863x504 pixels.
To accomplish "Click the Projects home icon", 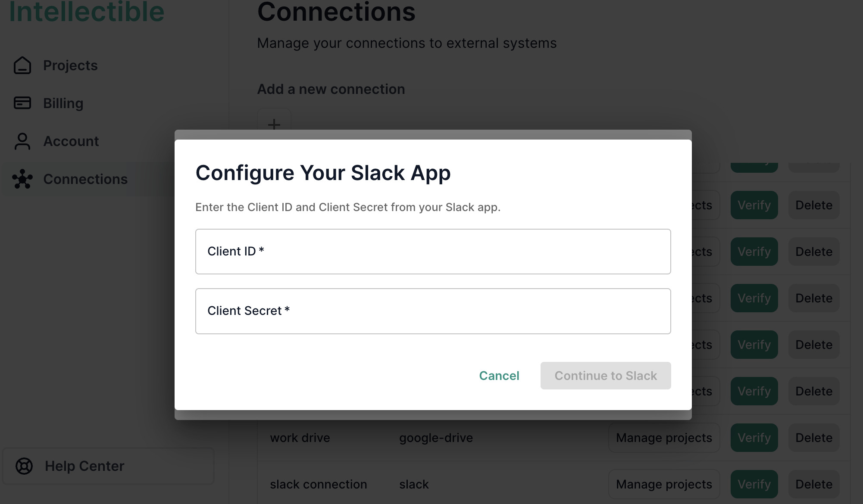I will 22,65.
